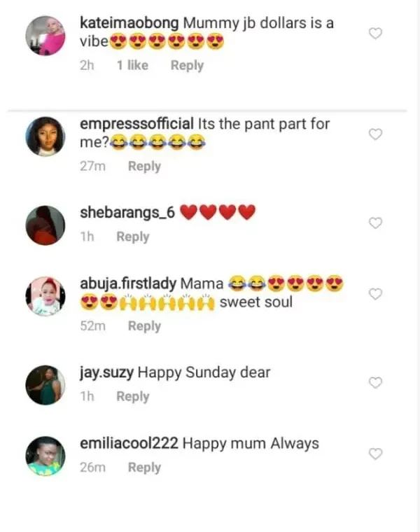Screen dimensions: 420x532
Task: Open the empresssofficial username link
Action: click(x=137, y=124)
